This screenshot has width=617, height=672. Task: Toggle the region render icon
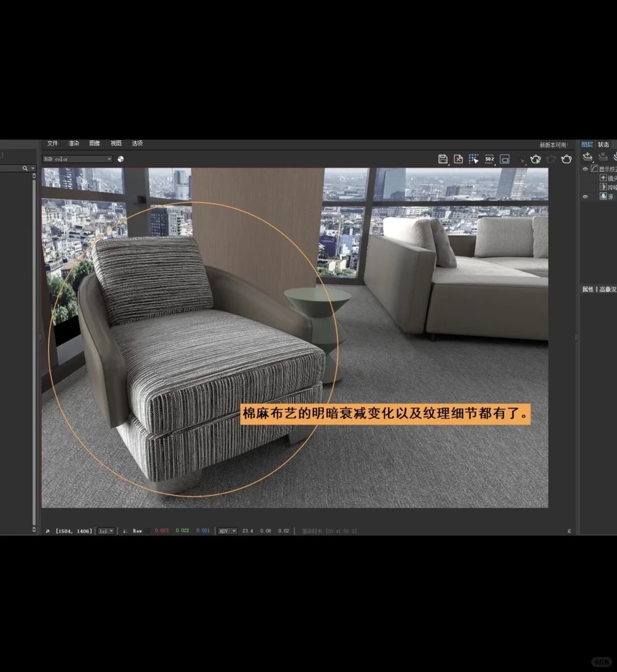(504, 159)
